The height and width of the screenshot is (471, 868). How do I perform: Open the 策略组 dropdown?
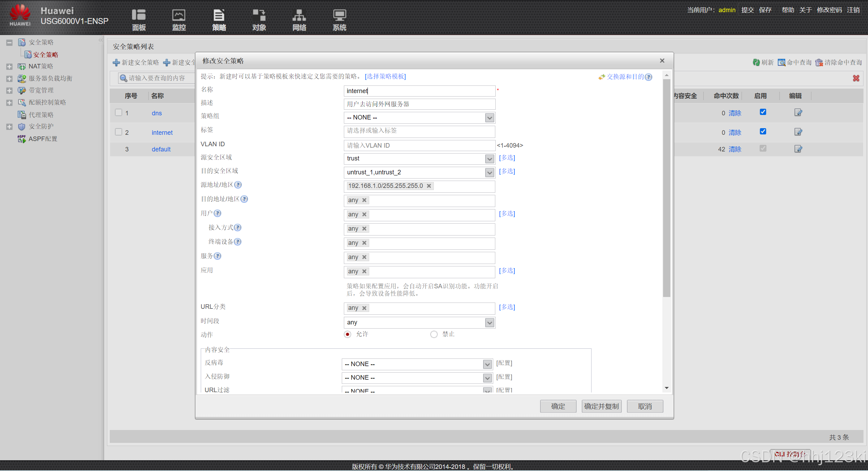[x=489, y=118]
